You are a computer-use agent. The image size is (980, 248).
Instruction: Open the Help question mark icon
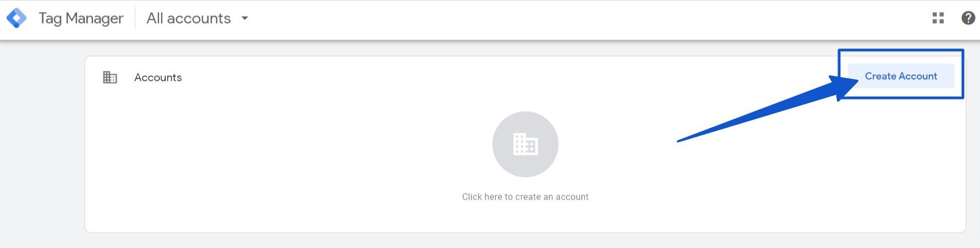[968, 18]
